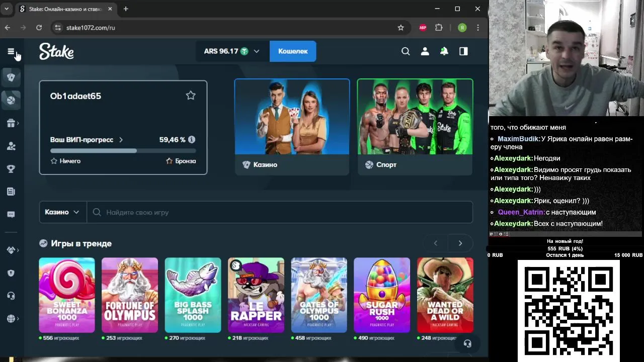Click the Stake logo
644x362 pixels.
point(56,51)
